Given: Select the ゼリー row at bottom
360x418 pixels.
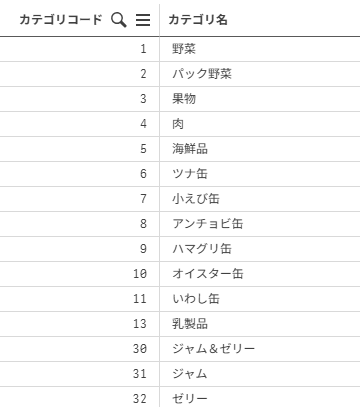Looking at the screenshot, I should [x=180, y=398].
